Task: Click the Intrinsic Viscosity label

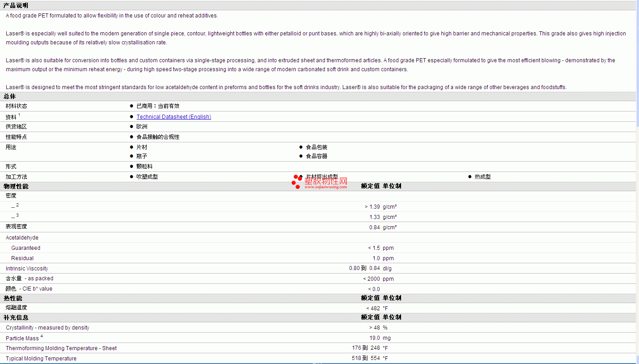Action: pos(27,269)
